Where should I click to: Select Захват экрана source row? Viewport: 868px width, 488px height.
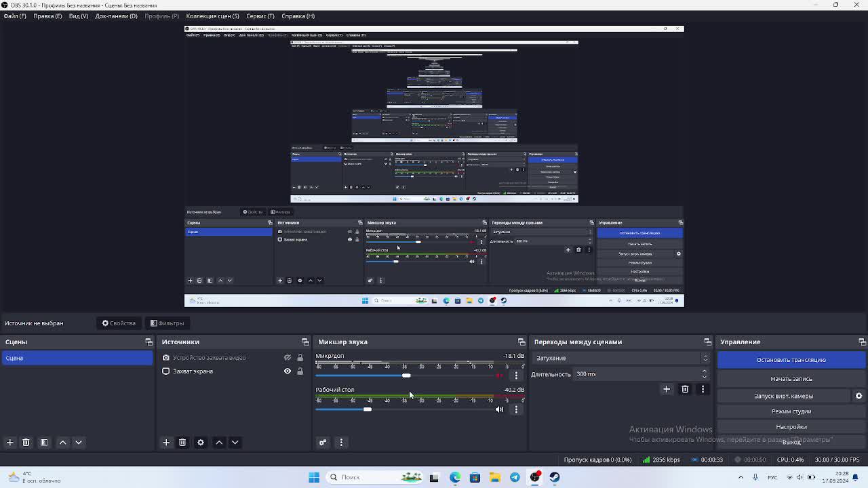tap(233, 371)
